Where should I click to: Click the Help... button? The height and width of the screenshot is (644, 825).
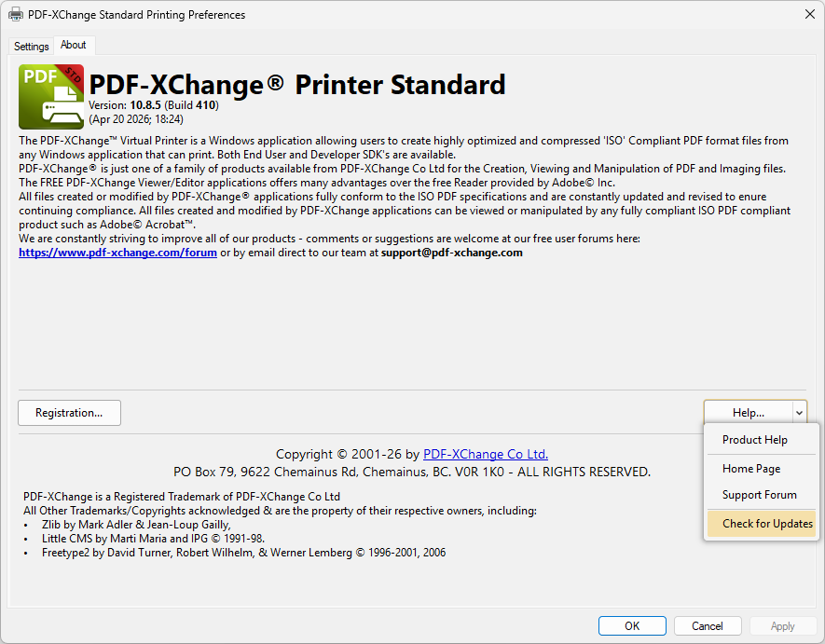(x=749, y=413)
